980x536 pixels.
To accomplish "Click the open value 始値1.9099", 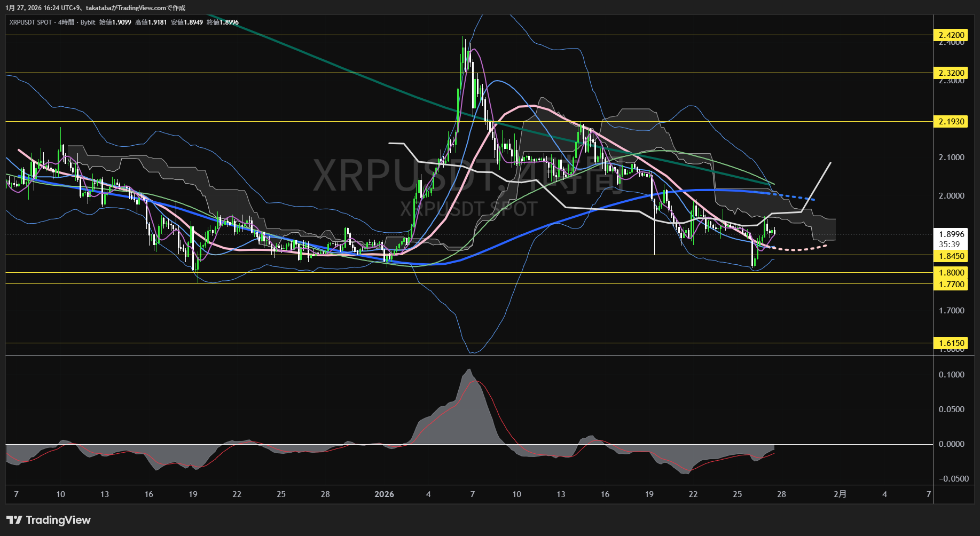I will (115, 22).
